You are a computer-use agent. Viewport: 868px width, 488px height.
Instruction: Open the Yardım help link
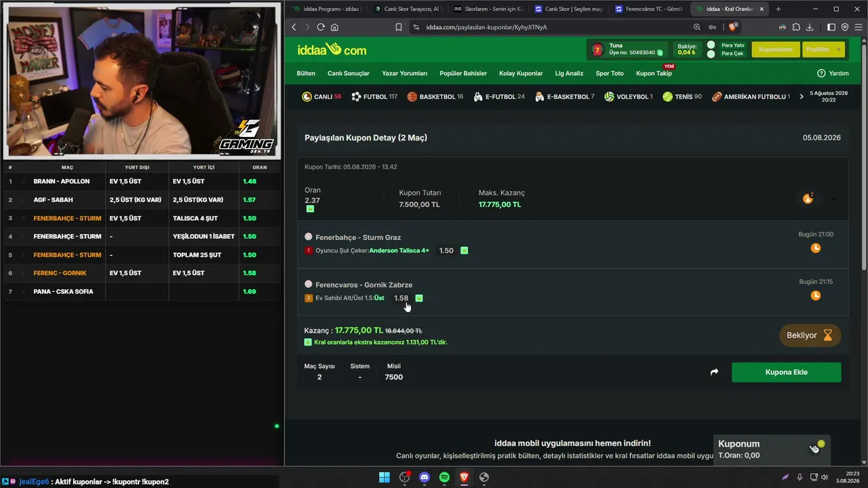[833, 73]
